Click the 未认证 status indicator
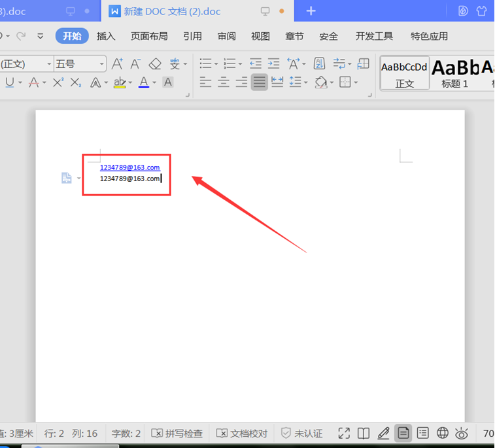Screen dimensions: 495x448 click(x=302, y=434)
